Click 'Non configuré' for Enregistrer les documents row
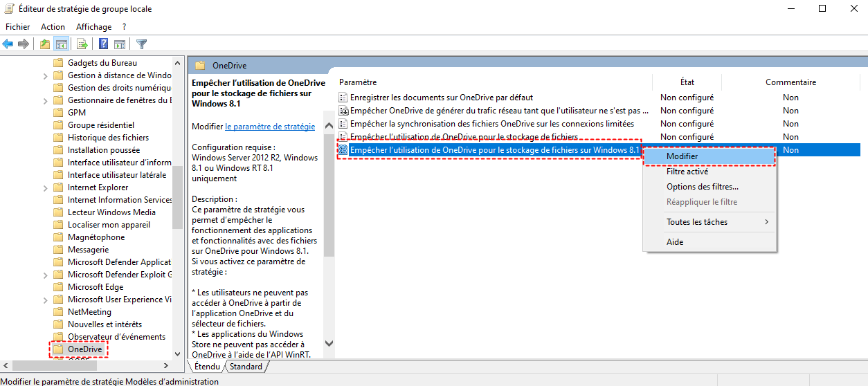 pyautogui.click(x=687, y=98)
